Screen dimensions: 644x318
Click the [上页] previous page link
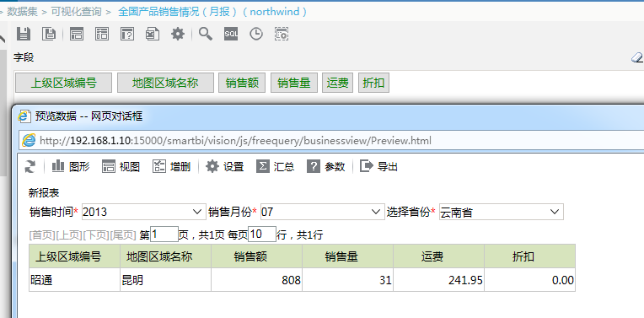click(69, 235)
